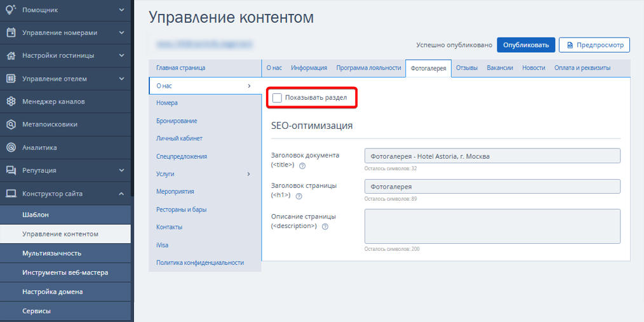The height and width of the screenshot is (322, 644).
Task: Open the blurred site address link
Action: 204,43
